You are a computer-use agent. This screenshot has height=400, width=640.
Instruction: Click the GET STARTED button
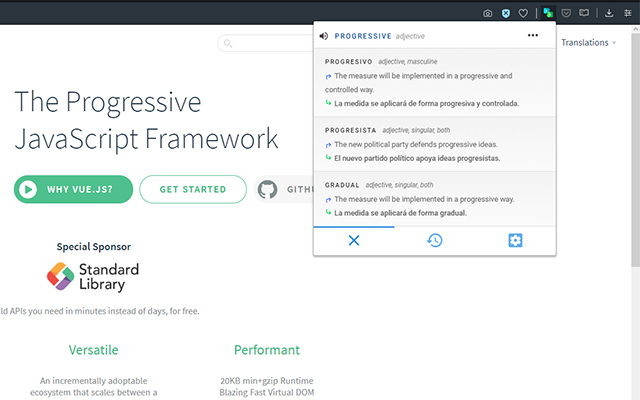click(x=193, y=189)
